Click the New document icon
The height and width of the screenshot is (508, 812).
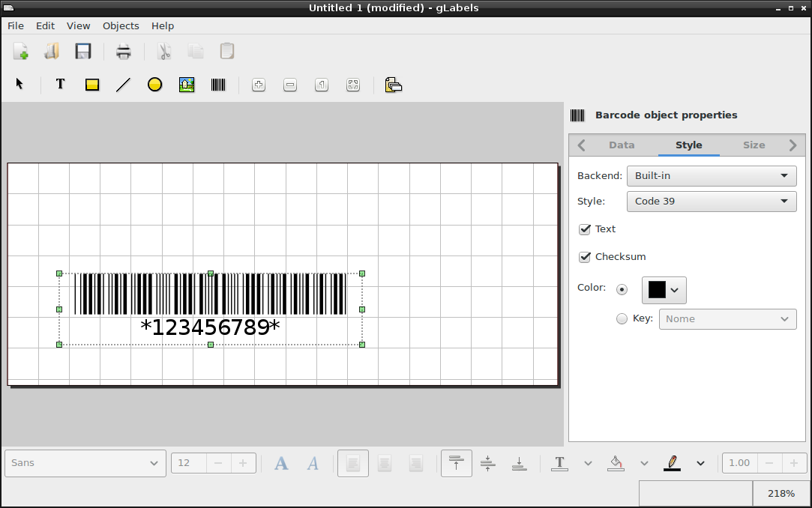(x=21, y=51)
